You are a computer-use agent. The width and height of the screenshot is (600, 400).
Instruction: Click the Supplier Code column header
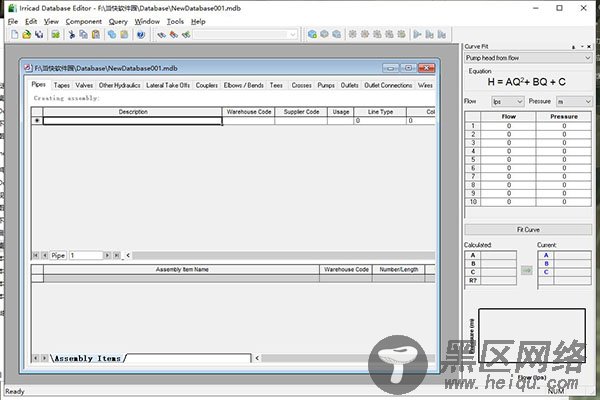point(302,112)
